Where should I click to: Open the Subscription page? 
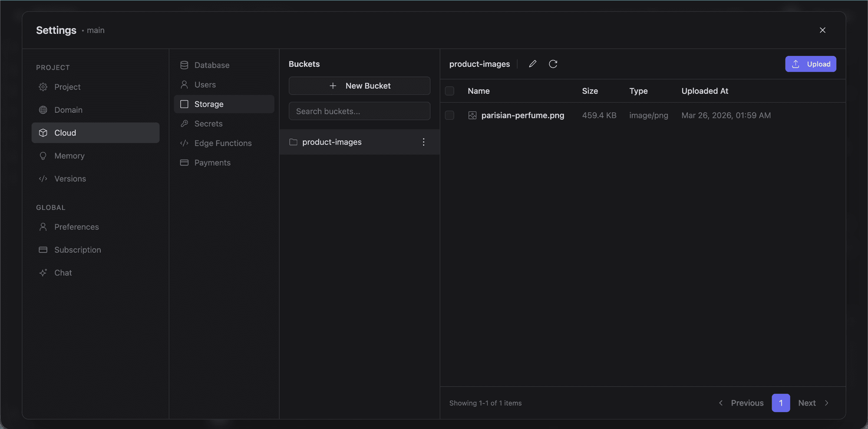[x=96, y=250]
